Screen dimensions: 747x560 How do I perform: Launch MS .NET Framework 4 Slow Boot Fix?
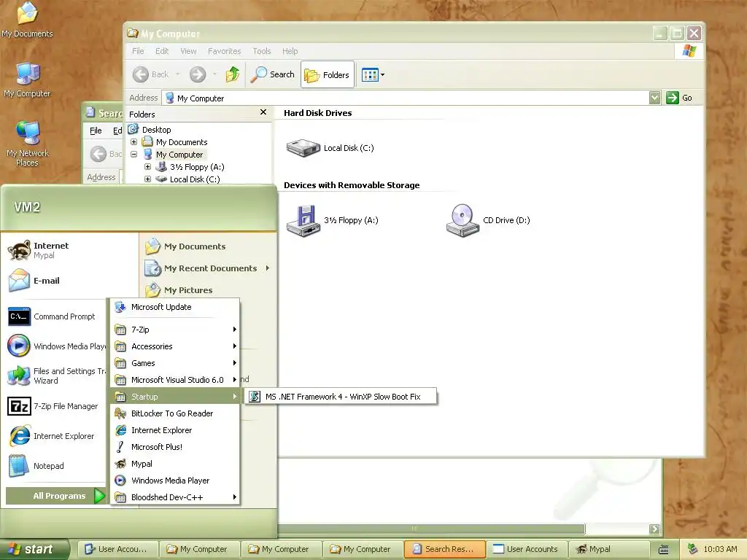(340, 396)
